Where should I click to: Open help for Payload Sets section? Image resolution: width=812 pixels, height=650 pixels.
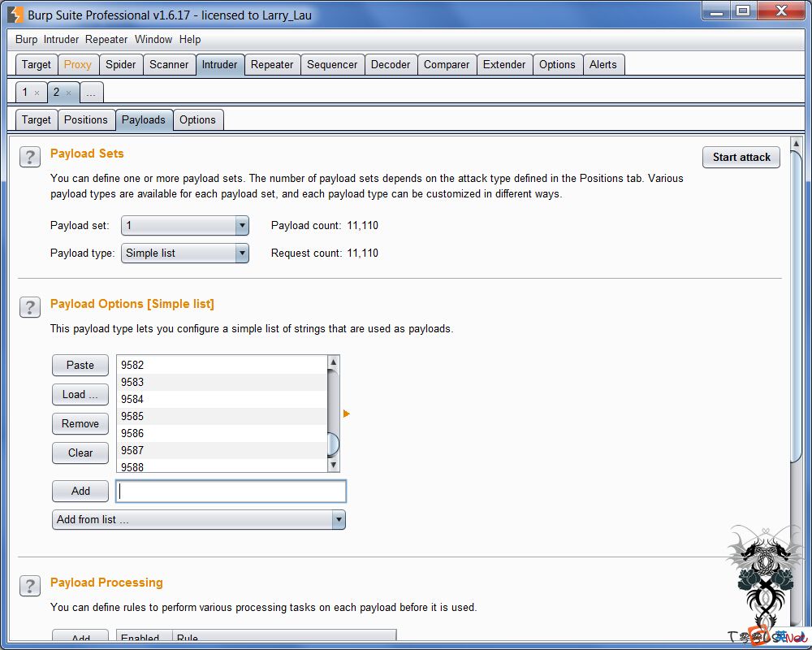click(x=30, y=157)
